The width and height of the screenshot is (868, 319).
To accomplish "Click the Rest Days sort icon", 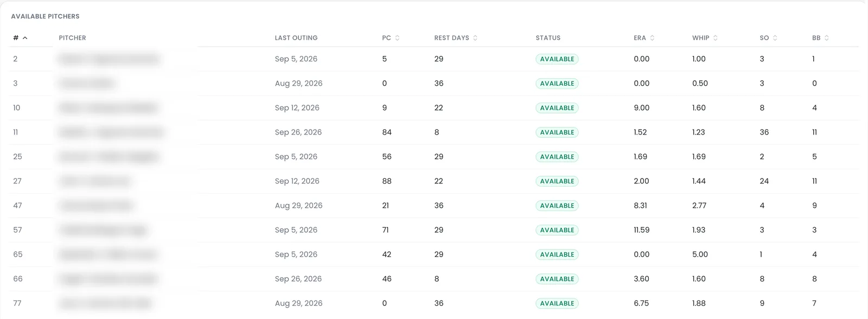I will coord(475,38).
